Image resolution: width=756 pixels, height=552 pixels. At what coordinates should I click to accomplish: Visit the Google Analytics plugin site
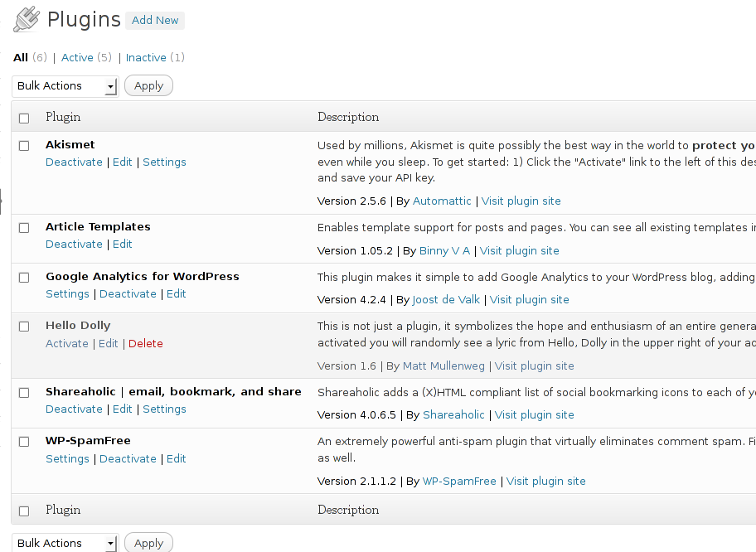pyautogui.click(x=530, y=300)
